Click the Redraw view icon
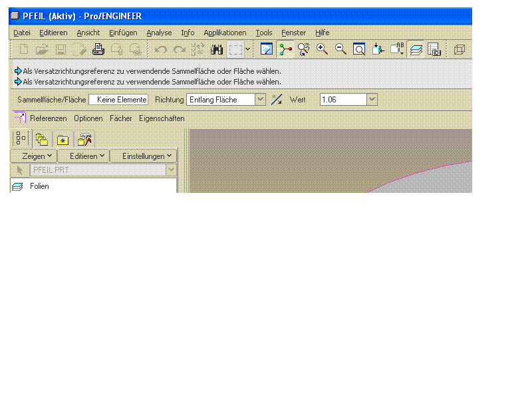The width and height of the screenshot is (532, 399). 267,49
